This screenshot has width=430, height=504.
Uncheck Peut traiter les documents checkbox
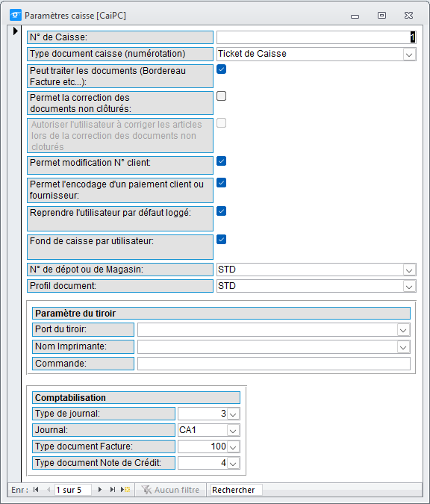click(x=222, y=69)
